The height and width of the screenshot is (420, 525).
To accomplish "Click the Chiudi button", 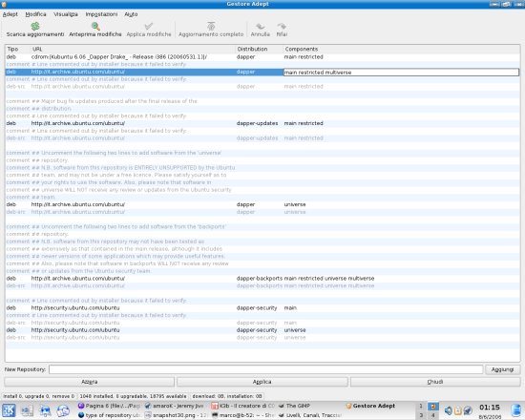I will click(435, 382).
